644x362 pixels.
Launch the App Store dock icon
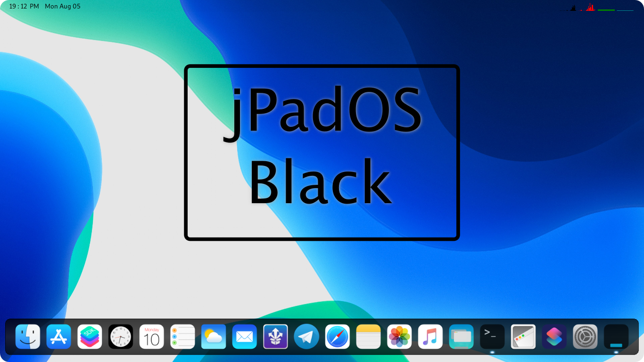59,337
